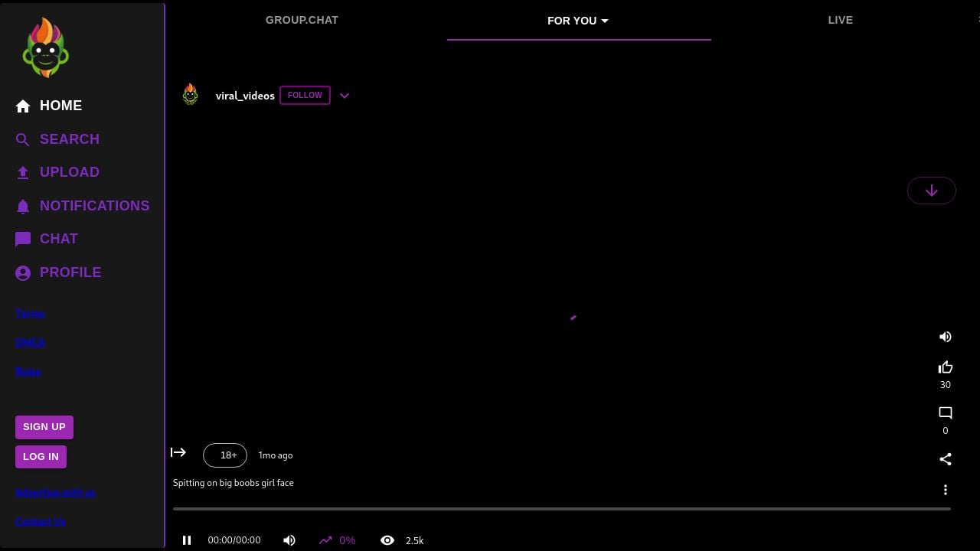Click the eye views icon
This screenshot has width=980, height=551.
[387, 540]
